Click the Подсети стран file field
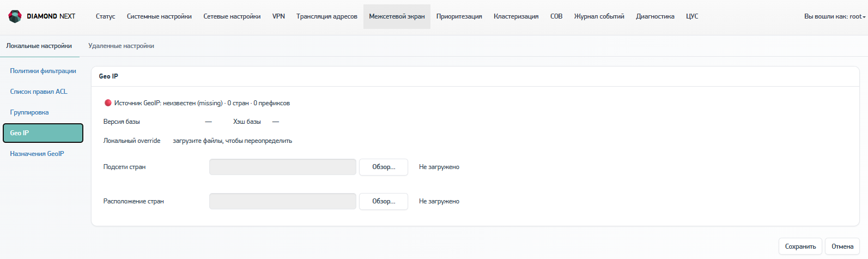 [283, 167]
